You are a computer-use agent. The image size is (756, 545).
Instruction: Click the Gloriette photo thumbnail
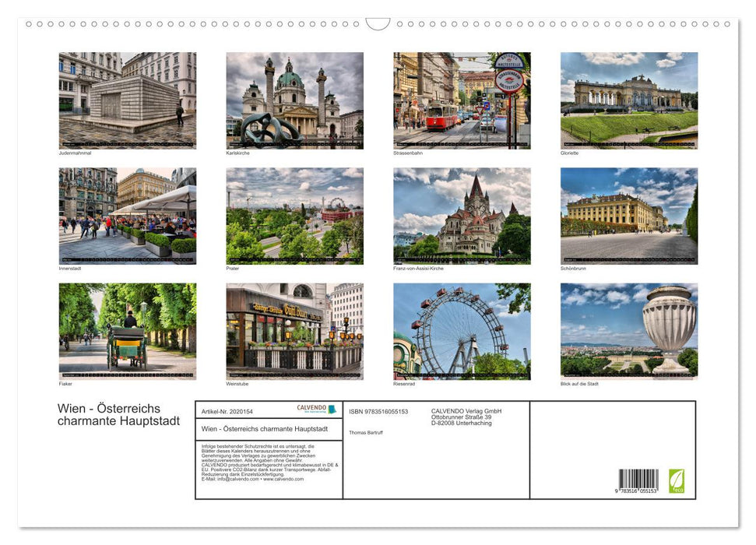click(628, 100)
